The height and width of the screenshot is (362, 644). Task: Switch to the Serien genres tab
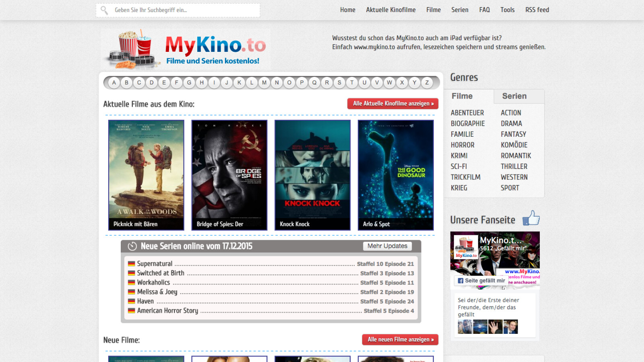coord(519,96)
